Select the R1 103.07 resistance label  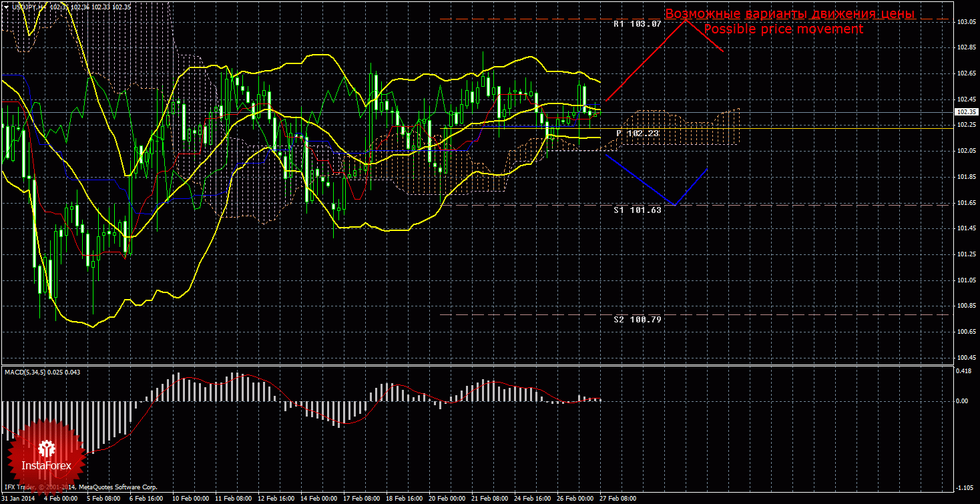[637, 23]
